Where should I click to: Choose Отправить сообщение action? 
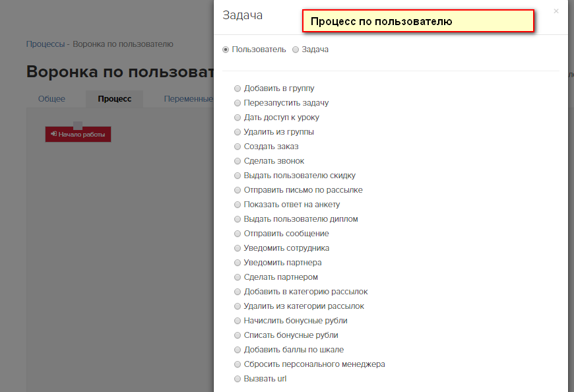point(238,234)
